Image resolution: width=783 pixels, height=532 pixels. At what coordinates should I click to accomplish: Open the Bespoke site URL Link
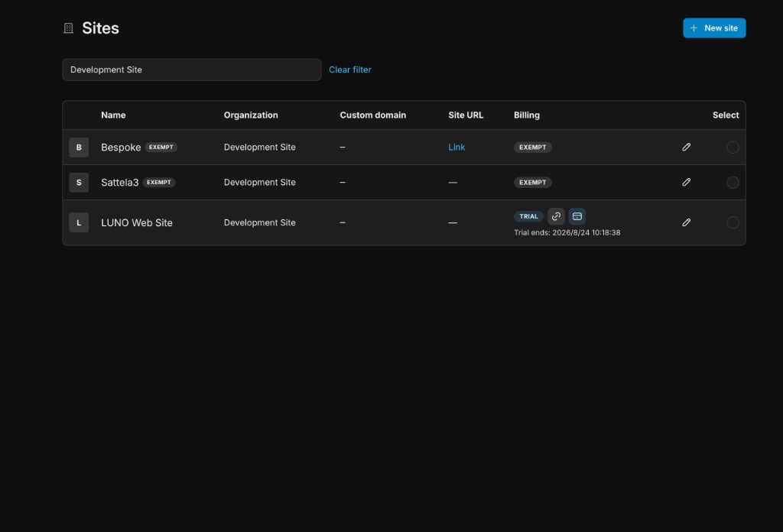(x=456, y=147)
